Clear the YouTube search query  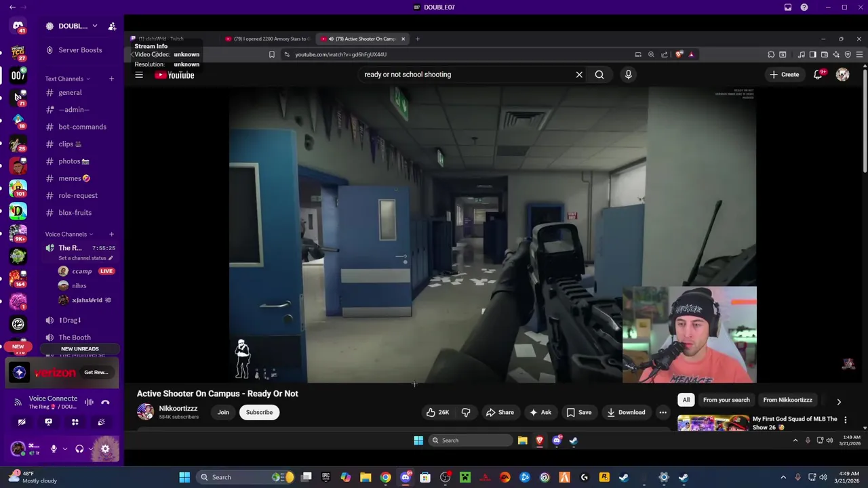[579, 75]
